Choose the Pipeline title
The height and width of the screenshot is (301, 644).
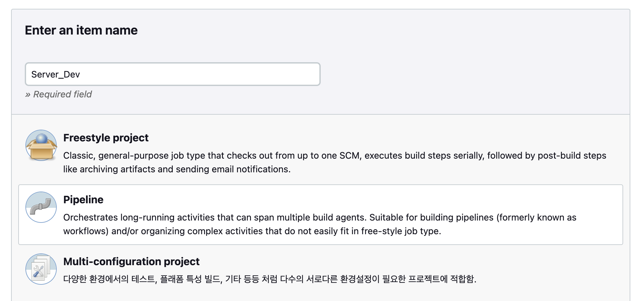pyautogui.click(x=83, y=200)
